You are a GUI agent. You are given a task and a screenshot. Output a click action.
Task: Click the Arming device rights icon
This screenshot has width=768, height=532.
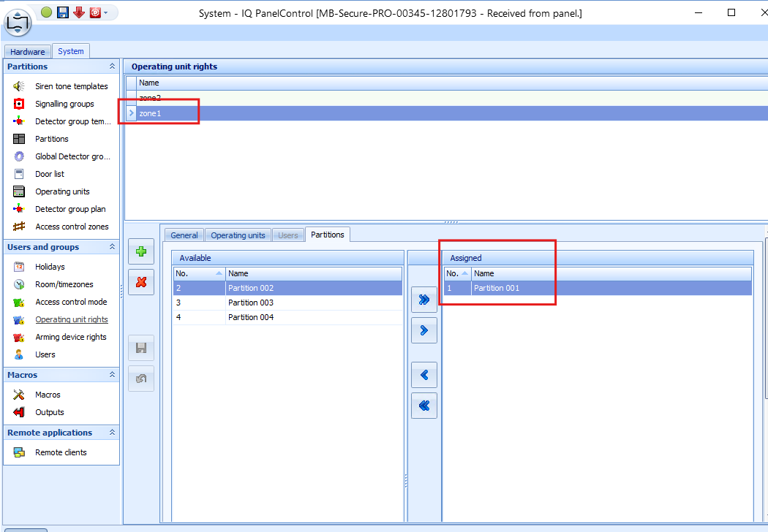18,337
